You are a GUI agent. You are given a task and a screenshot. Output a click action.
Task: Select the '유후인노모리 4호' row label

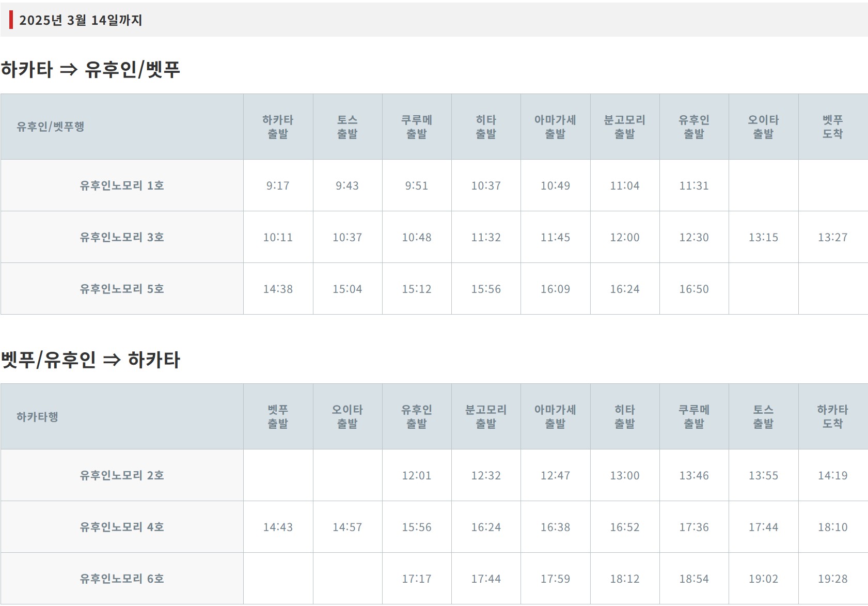[x=122, y=527]
